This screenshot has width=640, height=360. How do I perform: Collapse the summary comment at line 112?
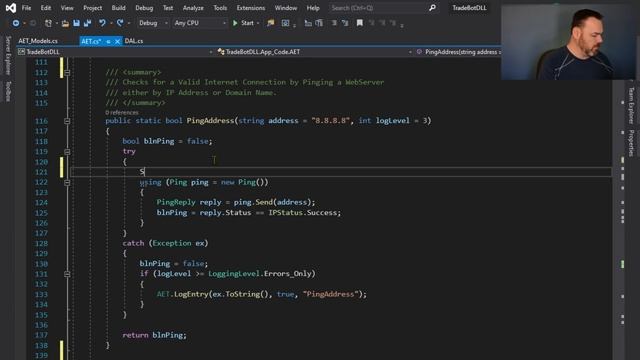pyautogui.click(x=67, y=73)
